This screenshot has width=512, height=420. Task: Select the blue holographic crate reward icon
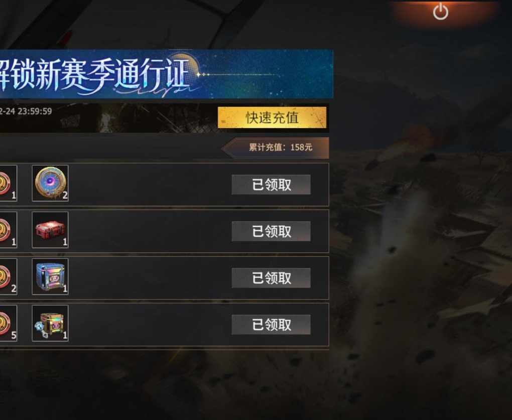(50, 276)
